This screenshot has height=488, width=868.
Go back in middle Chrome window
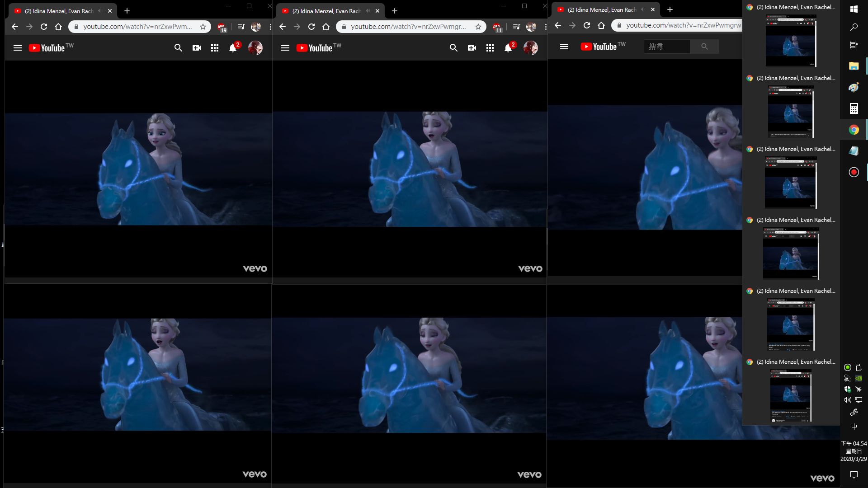point(283,27)
